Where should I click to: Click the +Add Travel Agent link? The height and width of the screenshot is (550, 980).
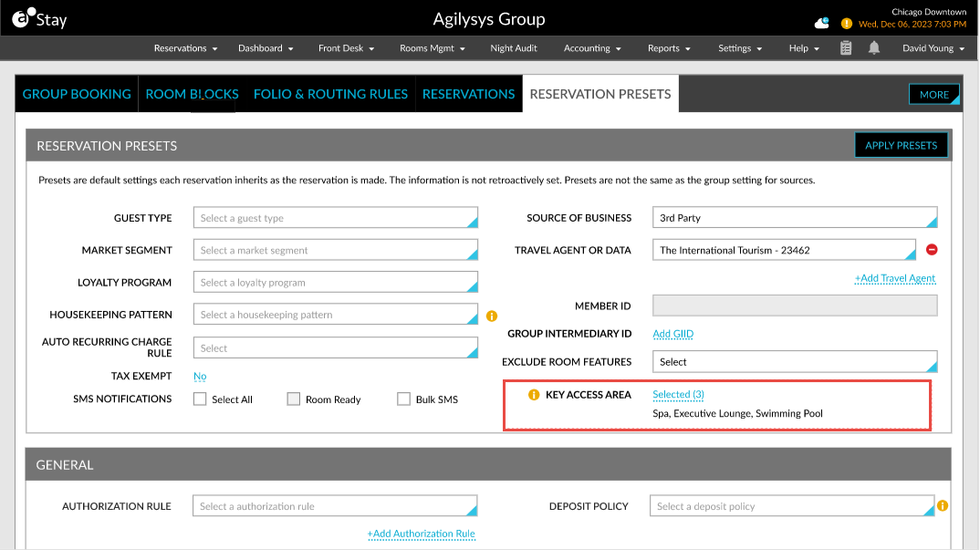[895, 278]
